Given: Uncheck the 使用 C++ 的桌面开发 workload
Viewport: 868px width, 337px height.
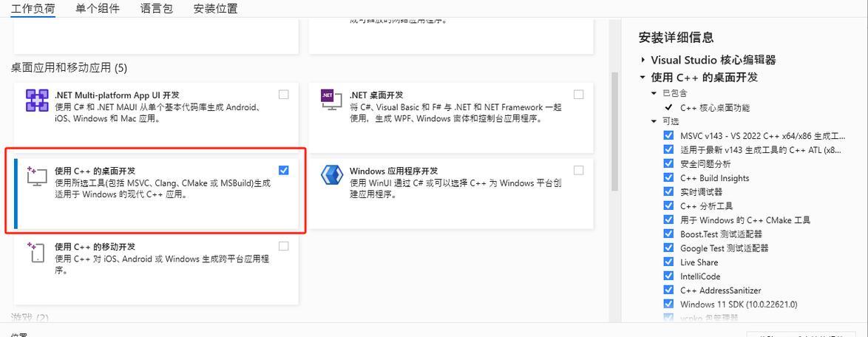Looking at the screenshot, I should coord(283,171).
